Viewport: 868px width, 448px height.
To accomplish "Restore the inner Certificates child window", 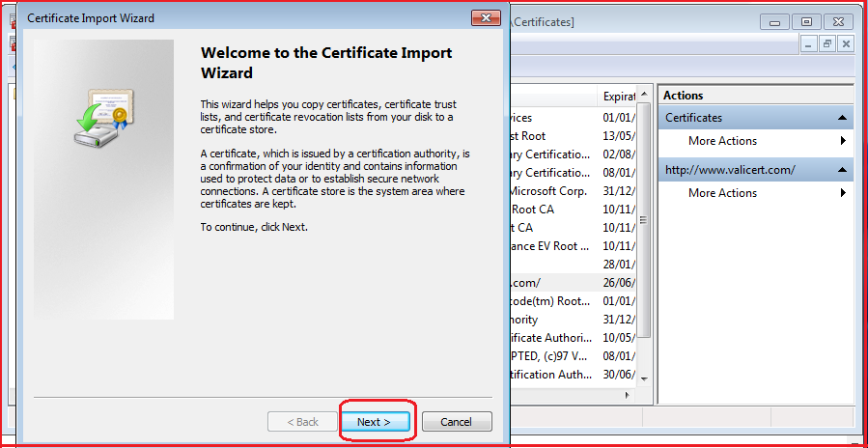I will pyautogui.click(x=827, y=44).
